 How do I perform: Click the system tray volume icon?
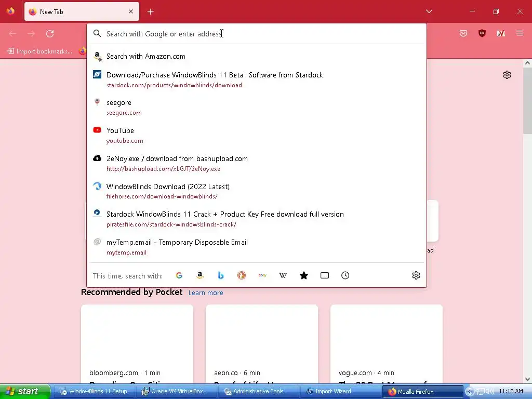click(490, 392)
